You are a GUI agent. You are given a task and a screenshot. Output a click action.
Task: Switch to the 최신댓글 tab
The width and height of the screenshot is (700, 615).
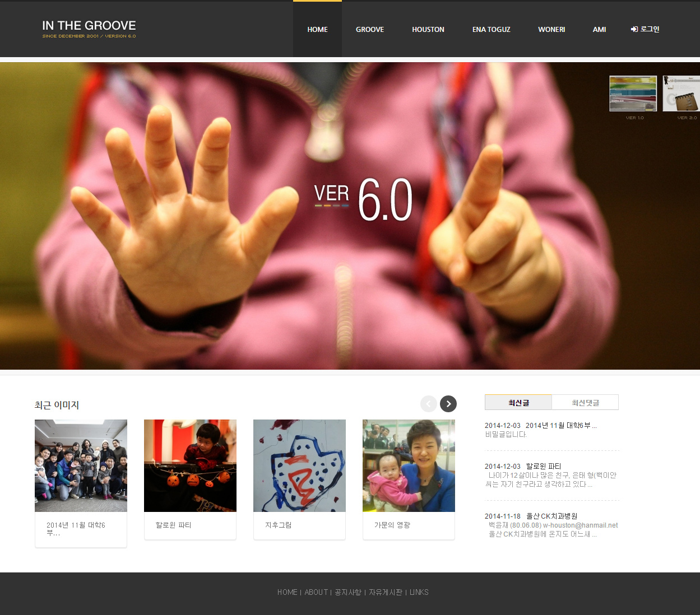click(585, 403)
